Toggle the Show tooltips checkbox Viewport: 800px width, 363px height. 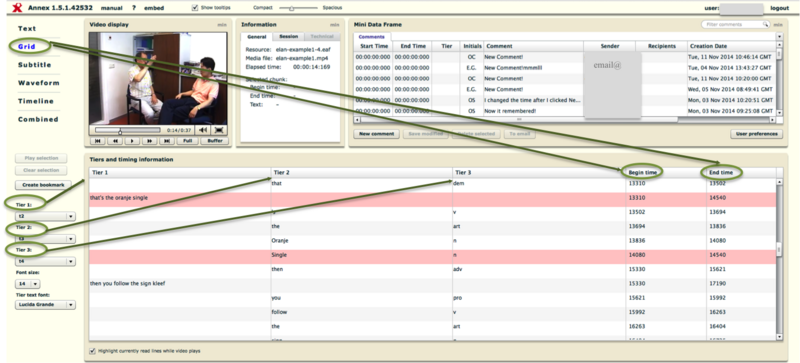coord(195,8)
